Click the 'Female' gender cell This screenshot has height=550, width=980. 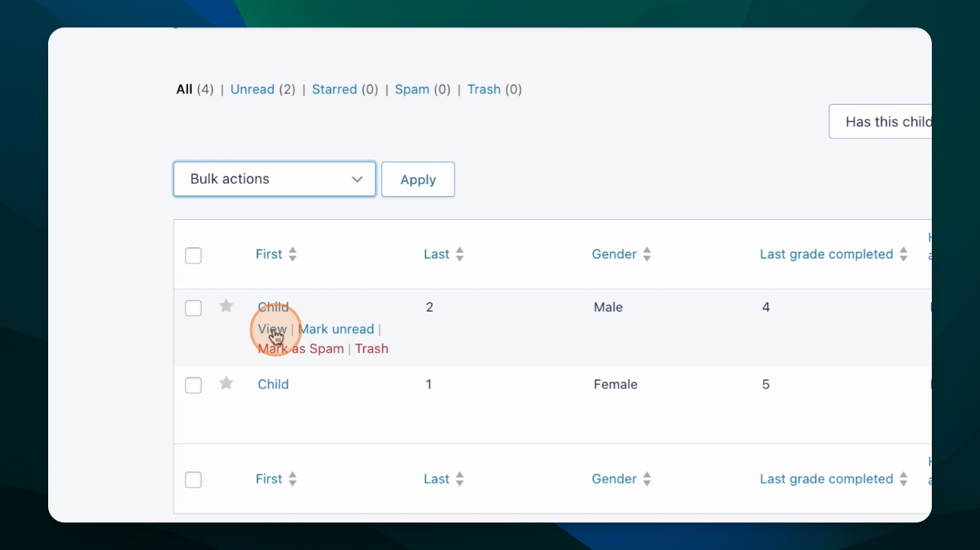[x=615, y=384]
